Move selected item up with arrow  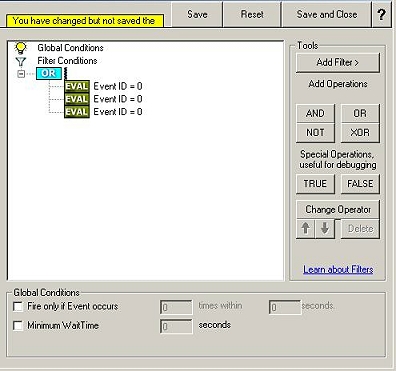point(305,229)
